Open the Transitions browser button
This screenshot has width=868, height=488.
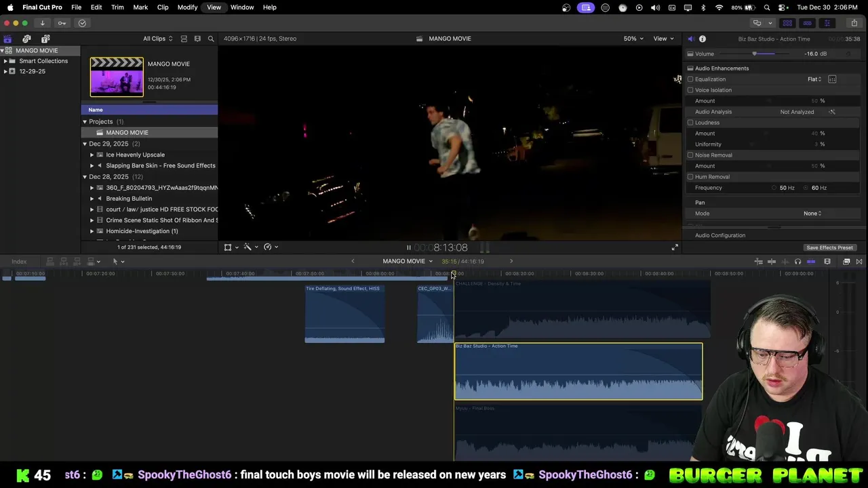pyautogui.click(x=859, y=262)
